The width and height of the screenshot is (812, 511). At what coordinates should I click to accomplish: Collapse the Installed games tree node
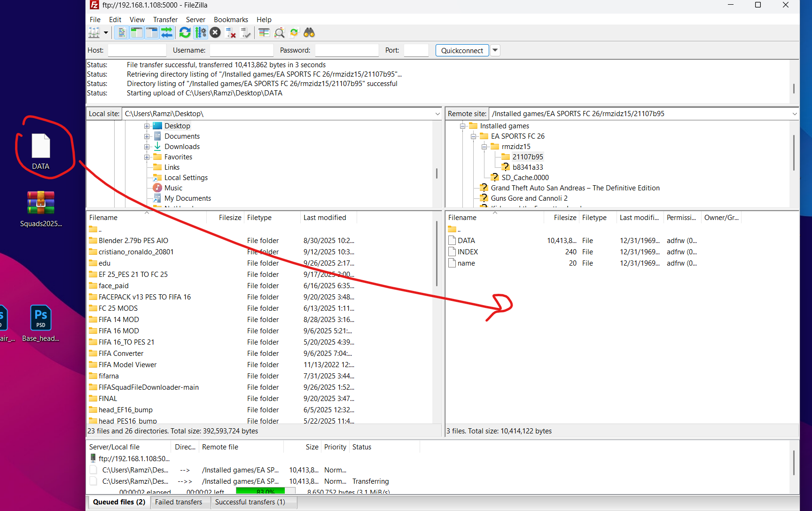(x=463, y=126)
